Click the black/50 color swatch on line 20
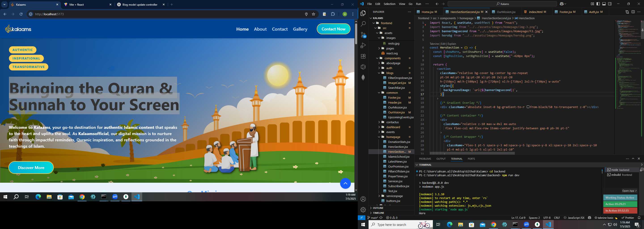The image size is (644, 229). tap(528, 107)
